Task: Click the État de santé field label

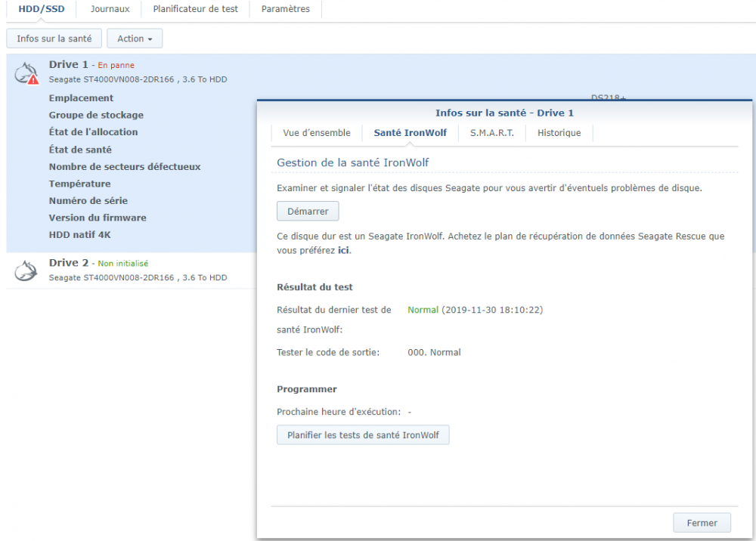Action: point(80,150)
